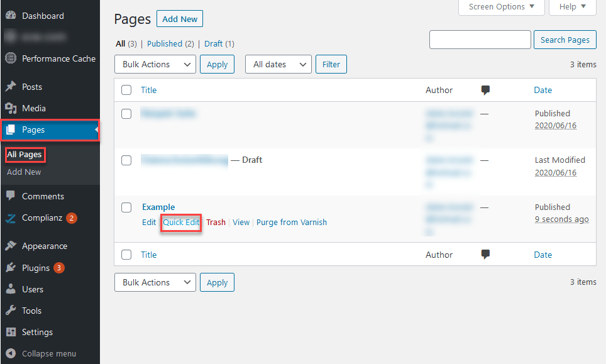Click the Comments speech bubble sidebar icon
The width and height of the screenshot is (606, 364).
tap(11, 196)
